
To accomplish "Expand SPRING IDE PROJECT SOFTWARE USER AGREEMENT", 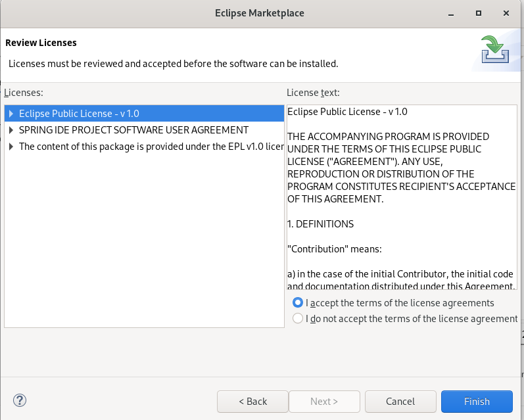I will pyautogui.click(x=11, y=130).
